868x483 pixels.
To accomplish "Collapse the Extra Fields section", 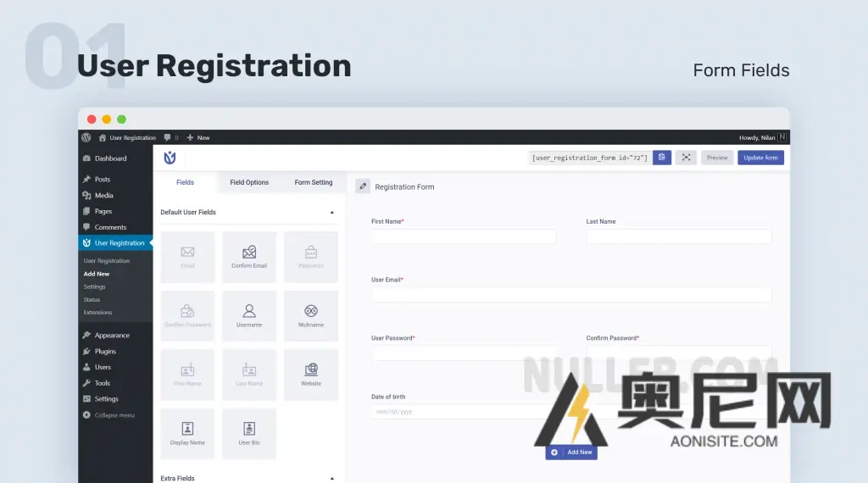I will click(x=332, y=479).
